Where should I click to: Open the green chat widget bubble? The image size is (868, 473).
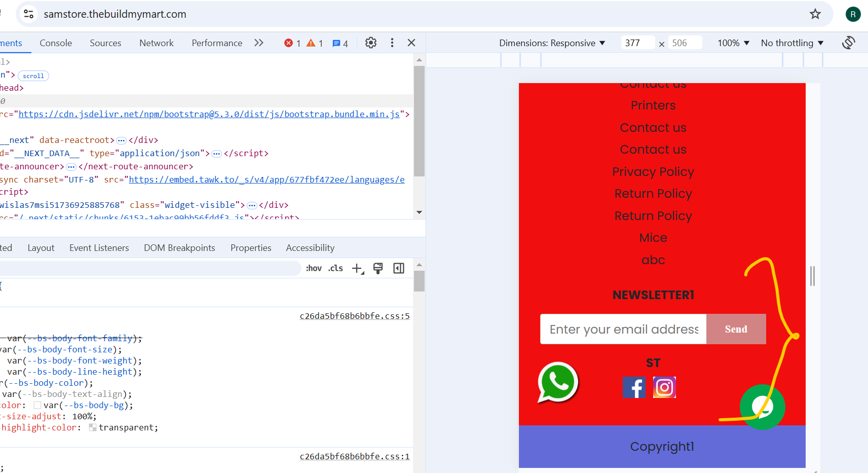(x=762, y=407)
